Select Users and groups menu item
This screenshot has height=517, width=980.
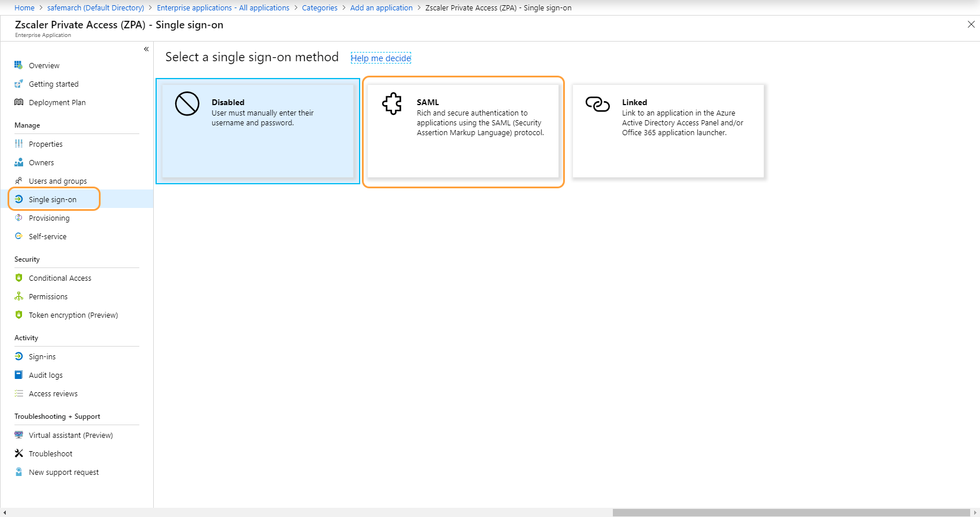pos(58,181)
